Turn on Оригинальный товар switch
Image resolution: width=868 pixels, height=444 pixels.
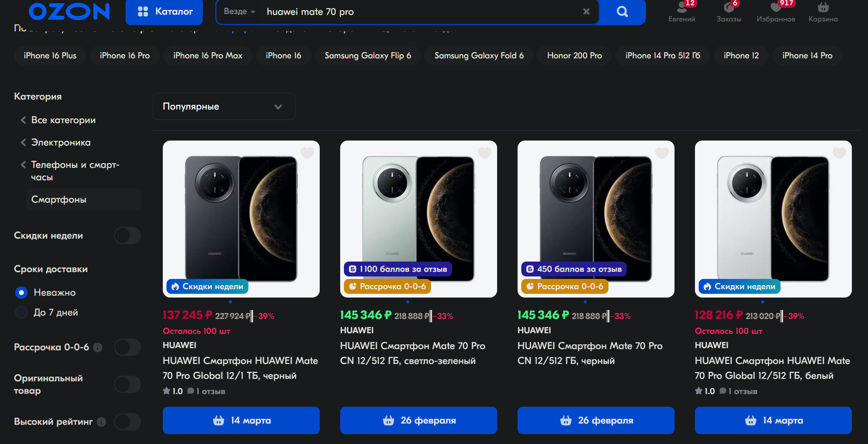[127, 384]
